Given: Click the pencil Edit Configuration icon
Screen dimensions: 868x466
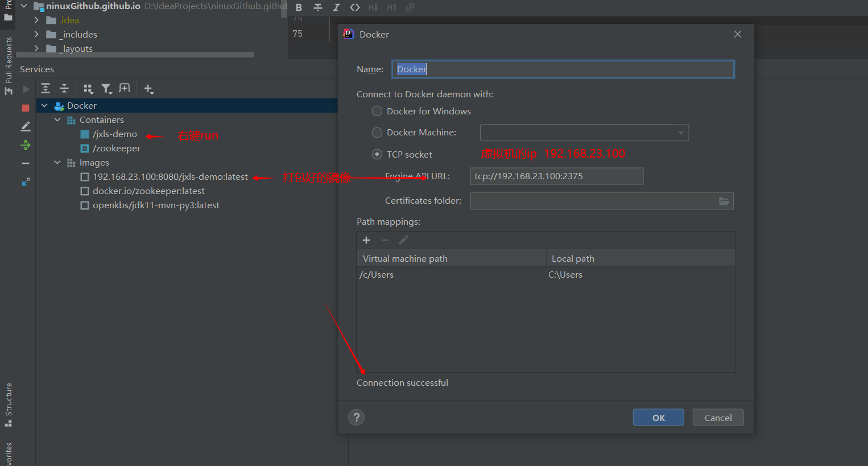Looking at the screenshot, I should 26,126.
